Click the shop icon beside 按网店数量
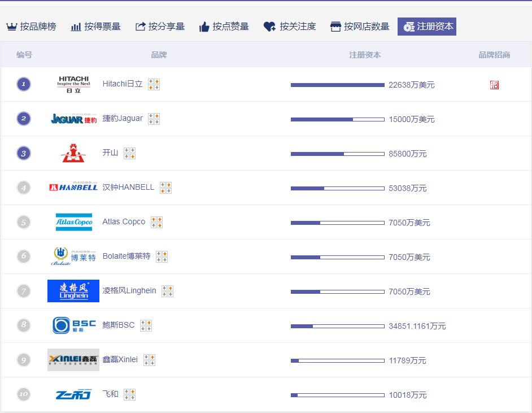 coord(335,27)
